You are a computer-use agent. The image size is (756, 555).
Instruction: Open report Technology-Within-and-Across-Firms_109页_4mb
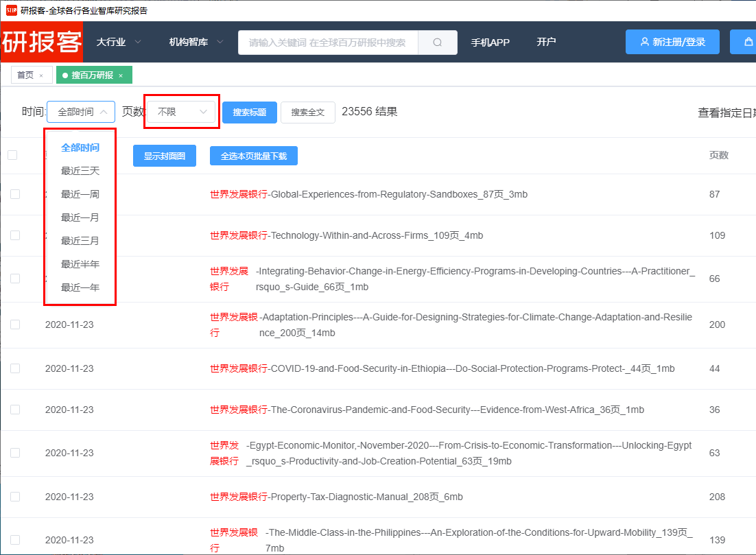click(x=346, y=235)
